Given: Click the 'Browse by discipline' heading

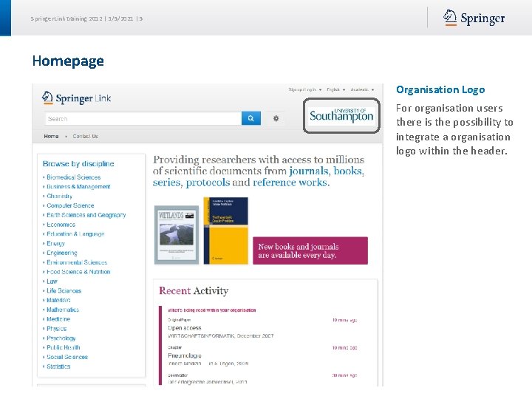Looking at the screenshot, I should 78,164.
